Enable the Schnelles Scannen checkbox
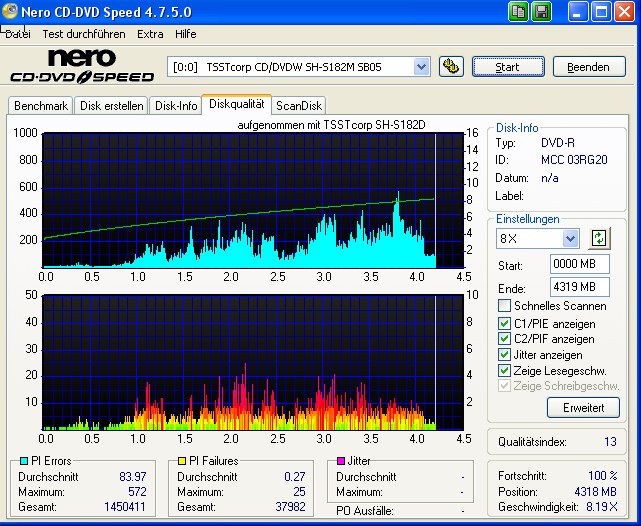Image resolution: width=641 pixels, height=526 pixels. click(505, 306)
